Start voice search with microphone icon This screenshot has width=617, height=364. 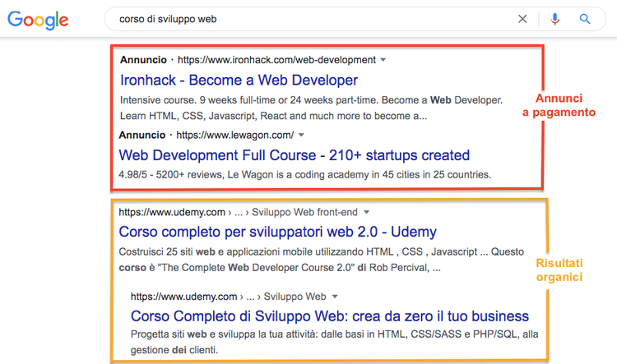(554, 19)
